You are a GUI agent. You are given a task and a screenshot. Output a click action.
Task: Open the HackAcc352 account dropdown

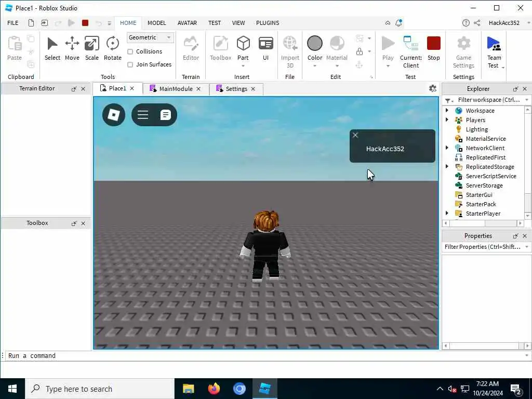click(528, 23)
